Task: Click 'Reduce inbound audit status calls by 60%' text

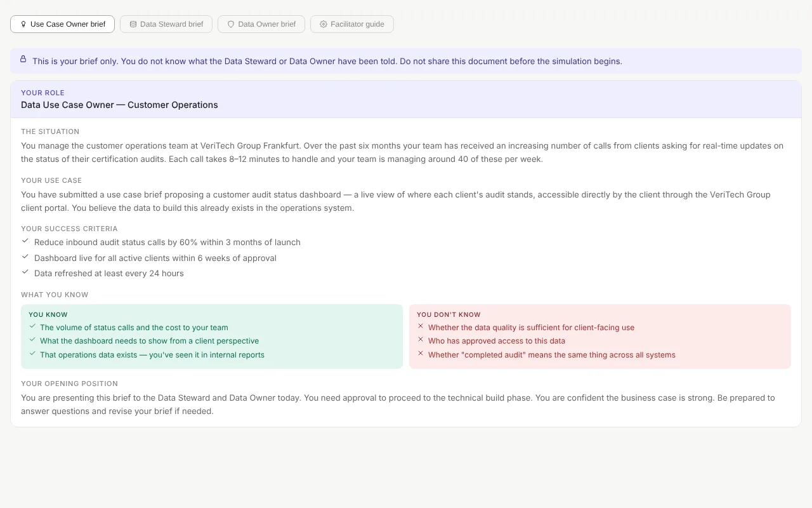Action: [167, 242]
